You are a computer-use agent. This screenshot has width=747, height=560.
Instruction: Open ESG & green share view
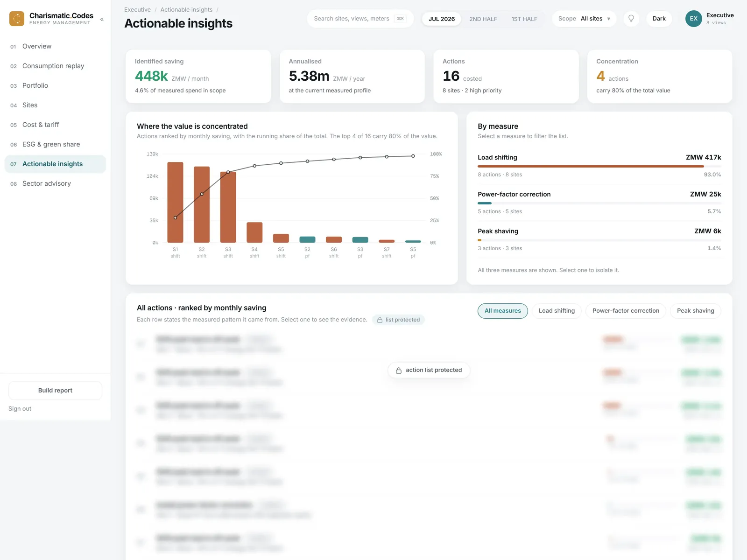click(55, 144)
